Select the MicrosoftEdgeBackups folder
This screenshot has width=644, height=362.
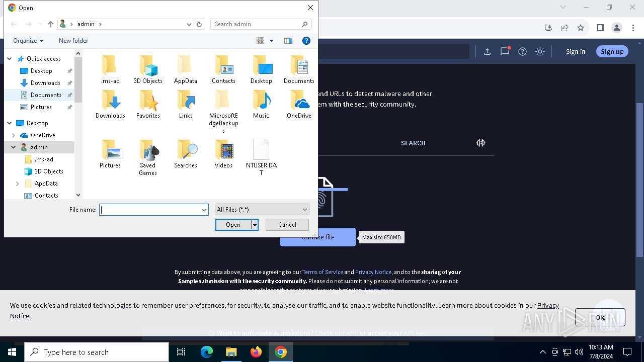tap(223, 112)
